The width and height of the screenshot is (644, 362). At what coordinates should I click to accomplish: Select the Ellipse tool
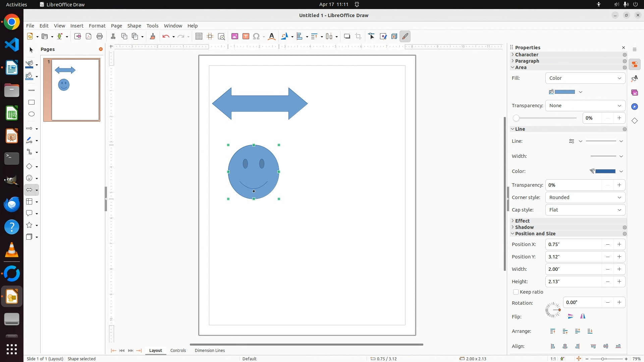click(32, 114)
